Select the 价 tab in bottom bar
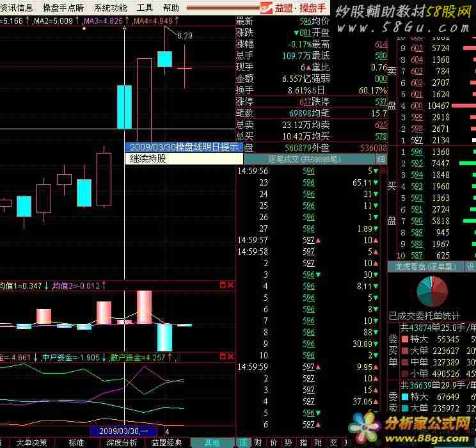This screenshot has width=476, height=448. tap(274, 442)
